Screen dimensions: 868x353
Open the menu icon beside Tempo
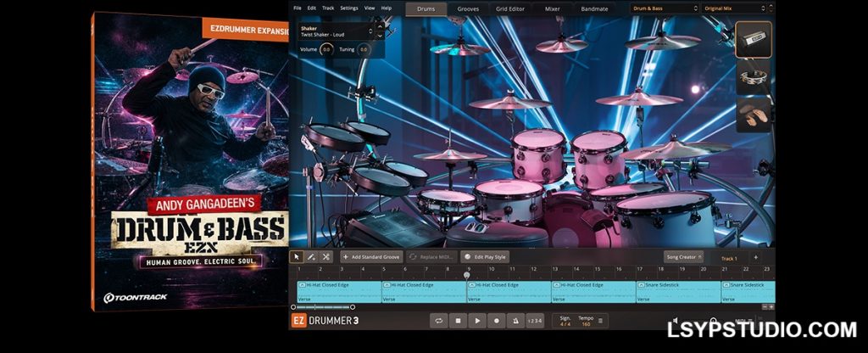(601, 321)
